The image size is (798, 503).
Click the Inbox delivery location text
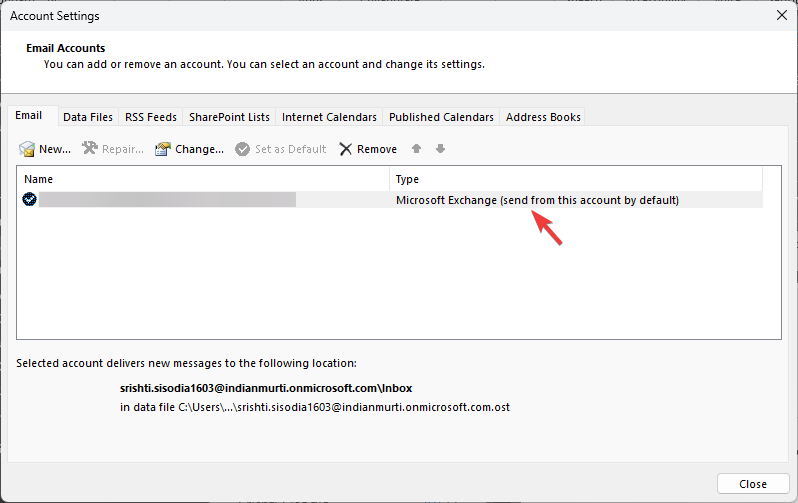coord(266,388)
